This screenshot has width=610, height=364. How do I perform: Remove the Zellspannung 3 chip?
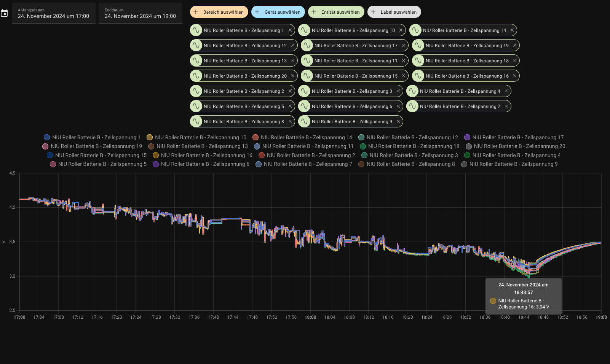[398, 91]
